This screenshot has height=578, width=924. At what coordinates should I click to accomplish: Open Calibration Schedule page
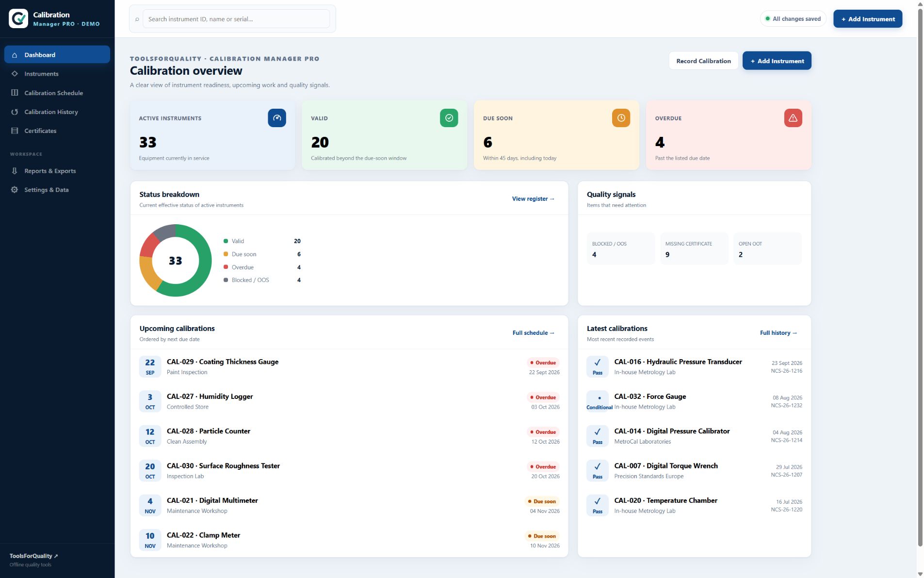click(57, 93)
